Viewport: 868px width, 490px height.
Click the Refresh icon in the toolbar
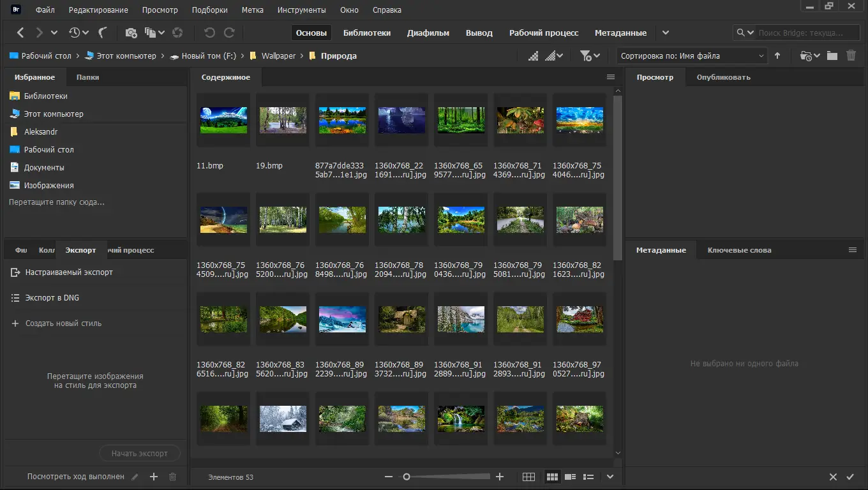[177, 33]
